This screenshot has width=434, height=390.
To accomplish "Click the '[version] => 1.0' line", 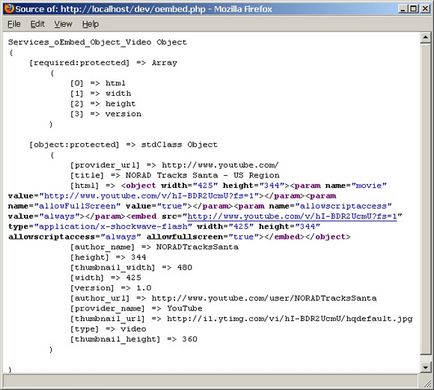I will [111, 288].
